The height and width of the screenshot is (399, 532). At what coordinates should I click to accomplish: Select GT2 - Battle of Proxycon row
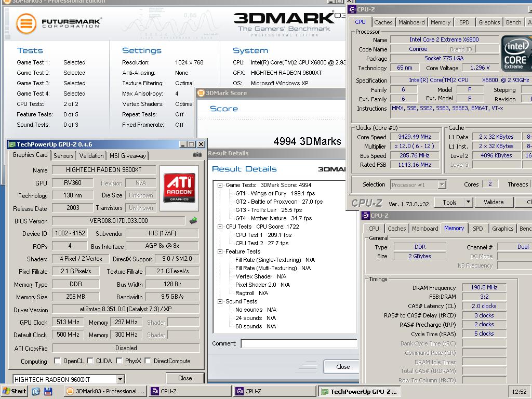279,202
